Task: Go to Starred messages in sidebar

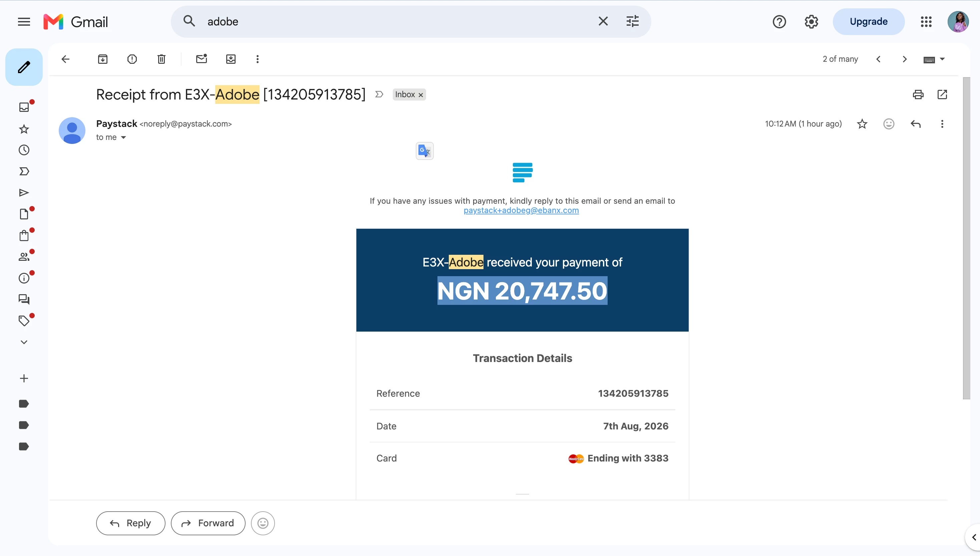Action: point(24,129)
